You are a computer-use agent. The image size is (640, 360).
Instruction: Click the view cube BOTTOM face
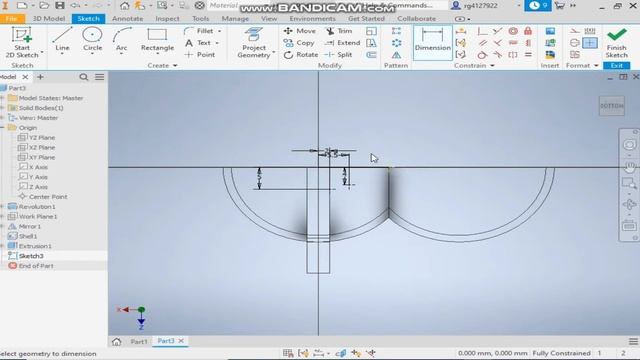click(611, 106)
